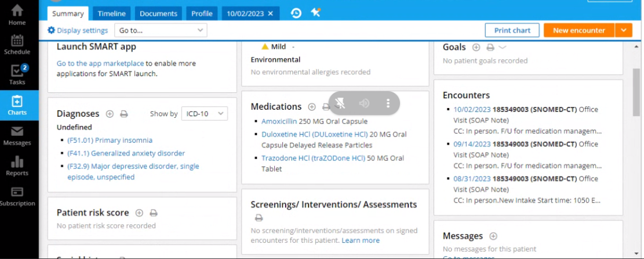
Task: Toggle the speaker sound in floating overlay
Action: point(364,103)
